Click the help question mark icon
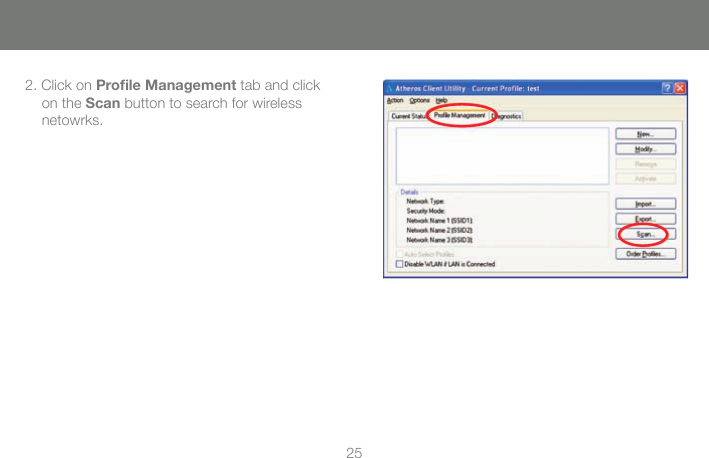 coord(666,88)
